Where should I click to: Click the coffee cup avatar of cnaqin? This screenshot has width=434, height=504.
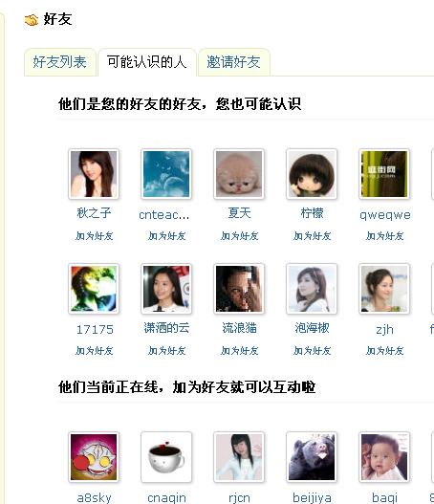pos(166,457)
